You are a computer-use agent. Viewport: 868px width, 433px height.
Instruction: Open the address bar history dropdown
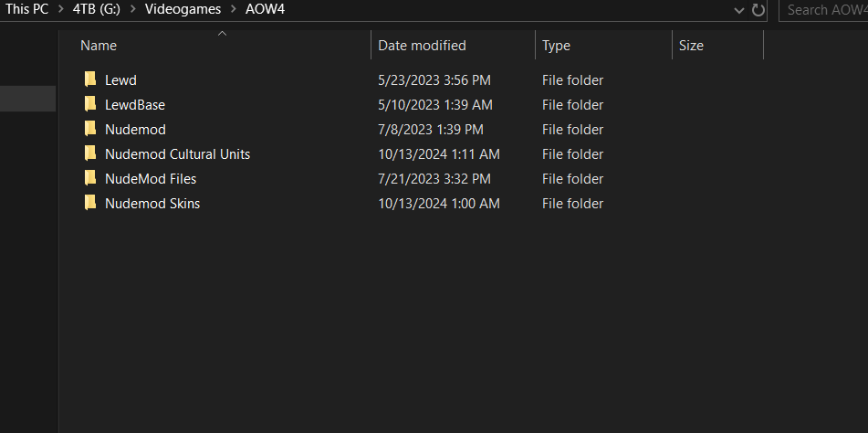(x=739, y=10)
